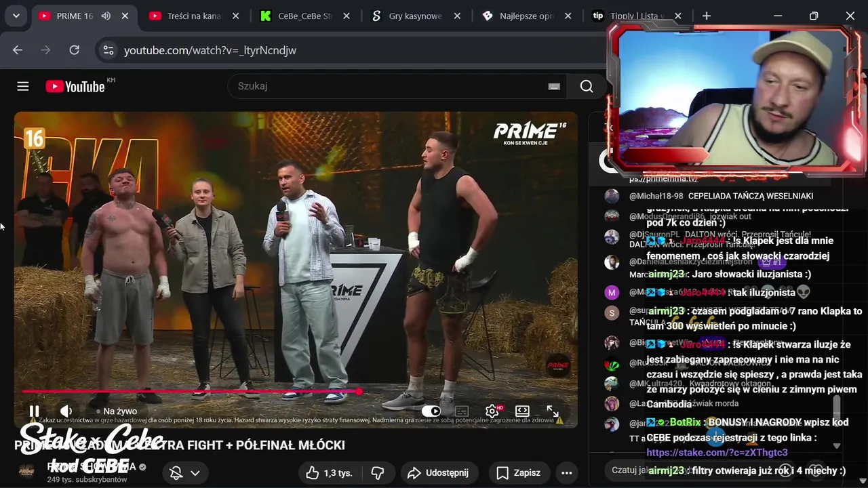Click the video title 'EXTRA FIGHT + PÓŁFINAŁ MŁOCKI'
The width and height of the screenshot is (868, 488).
180,445
